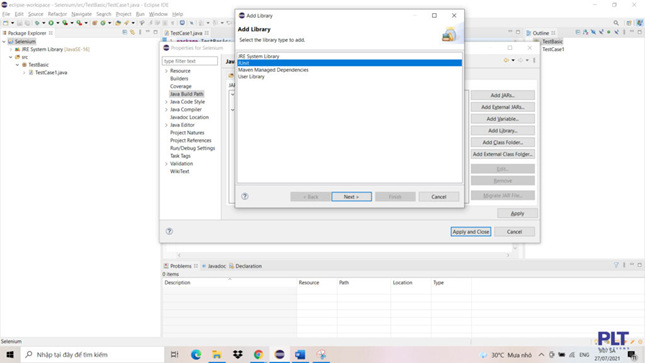Open help icon in Properties for Selenium dialog
This screenshot has height=363, width=645.
coord(169,231)
